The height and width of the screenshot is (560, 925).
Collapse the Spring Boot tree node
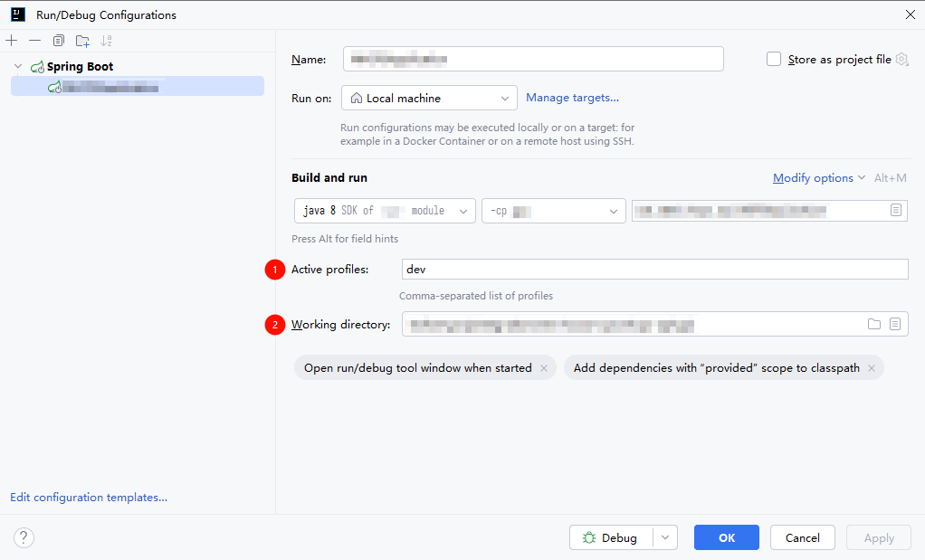click(x=18, y=67)
